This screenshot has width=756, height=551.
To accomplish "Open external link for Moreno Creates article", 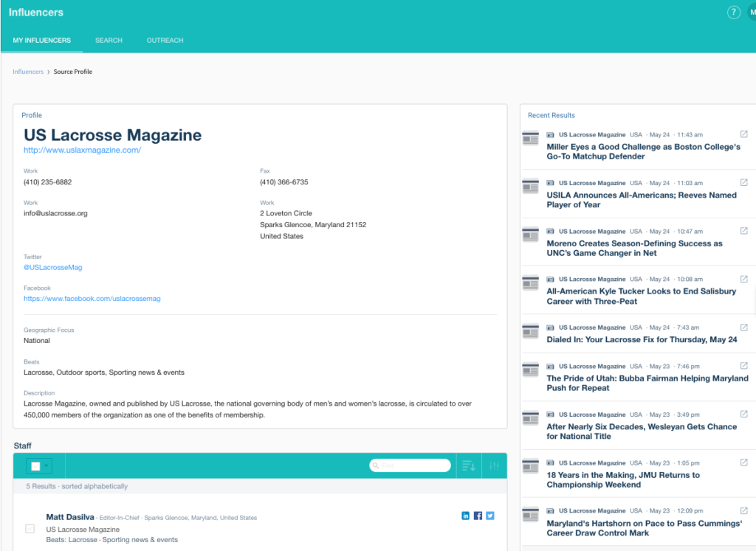I will click(744, 231).
